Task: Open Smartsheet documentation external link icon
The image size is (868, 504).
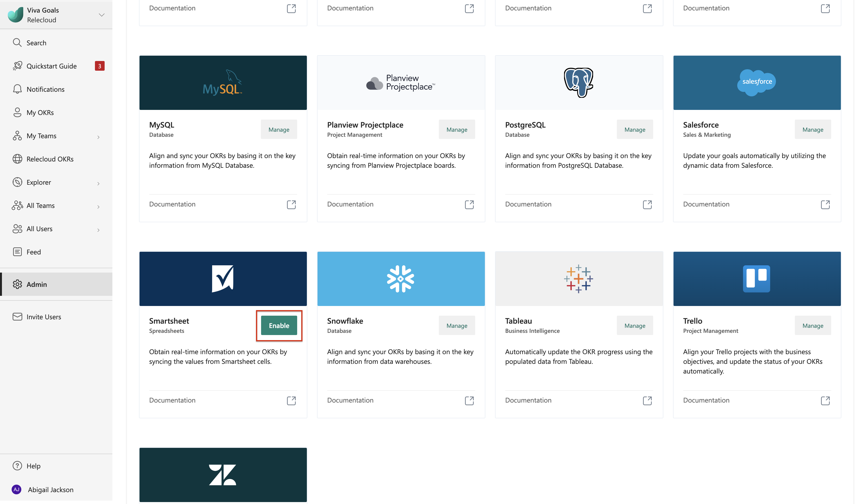Action: [x=291, y=401]
